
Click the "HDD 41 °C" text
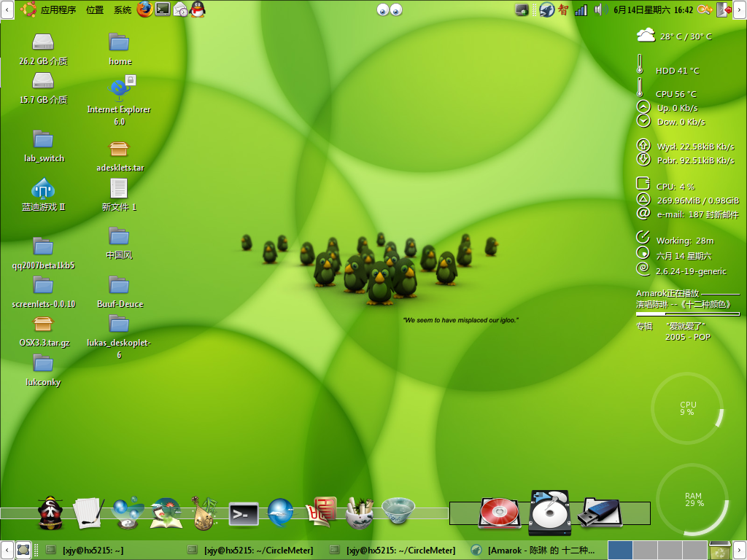coord(678,71)
